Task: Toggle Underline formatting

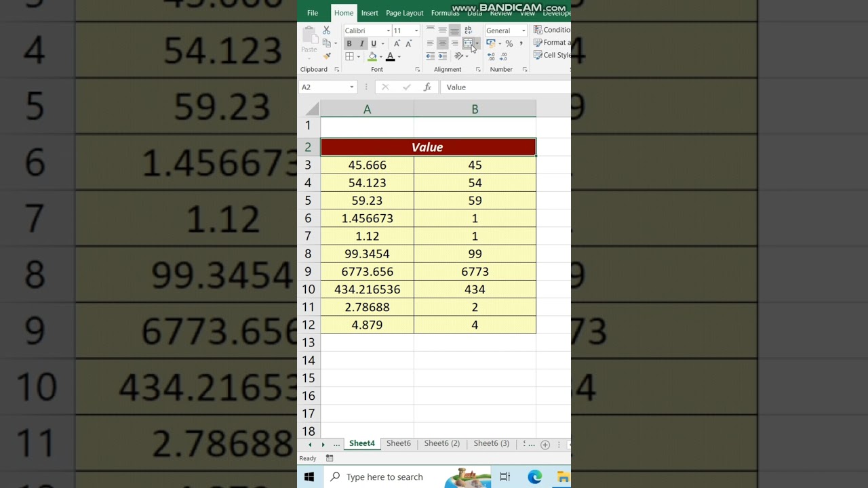Action: coord(373,43)
